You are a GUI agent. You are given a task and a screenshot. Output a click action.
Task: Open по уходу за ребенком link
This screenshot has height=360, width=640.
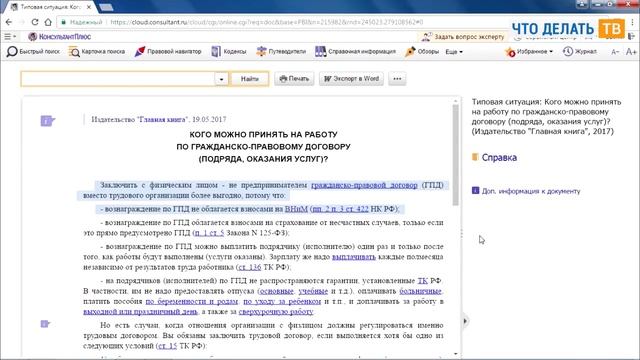coord(282,301)
